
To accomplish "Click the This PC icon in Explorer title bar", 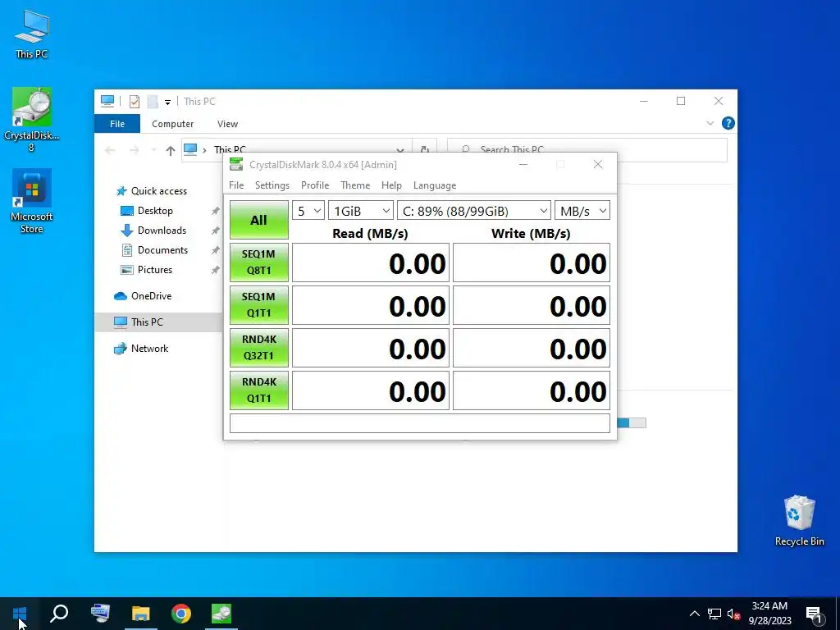I will 107,101.
